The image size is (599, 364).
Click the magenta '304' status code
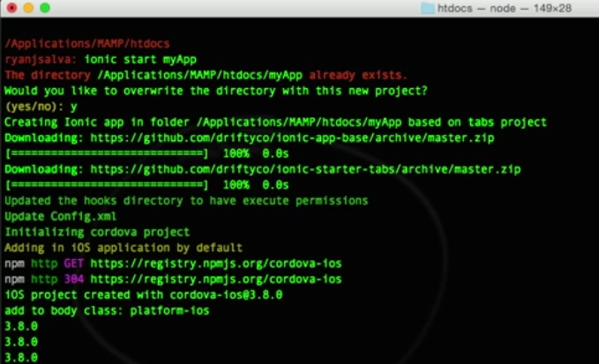click(x=73, y=279)
